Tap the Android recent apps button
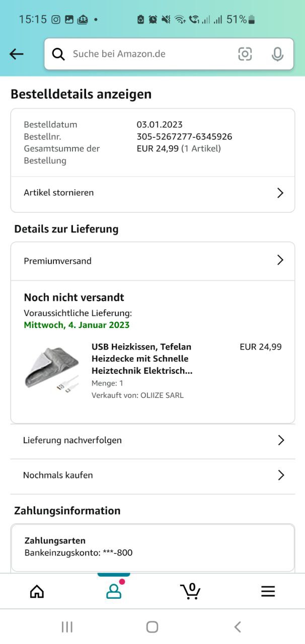Screen dimensions: 305x644 67,626
